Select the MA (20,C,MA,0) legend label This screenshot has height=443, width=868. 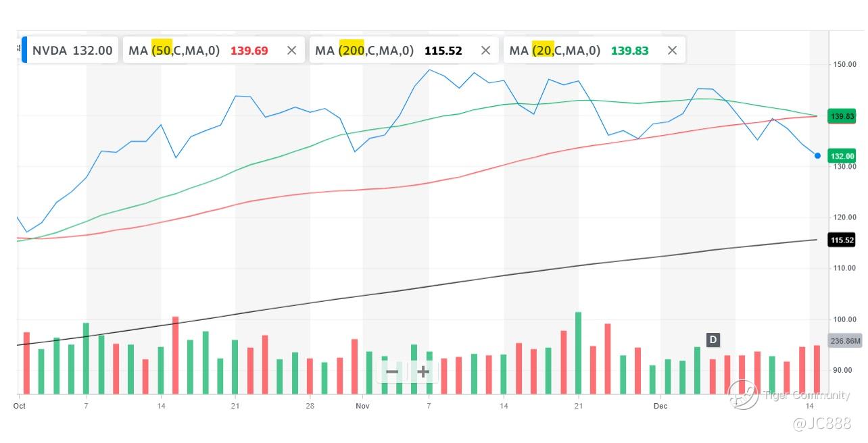tap(554, 51)
